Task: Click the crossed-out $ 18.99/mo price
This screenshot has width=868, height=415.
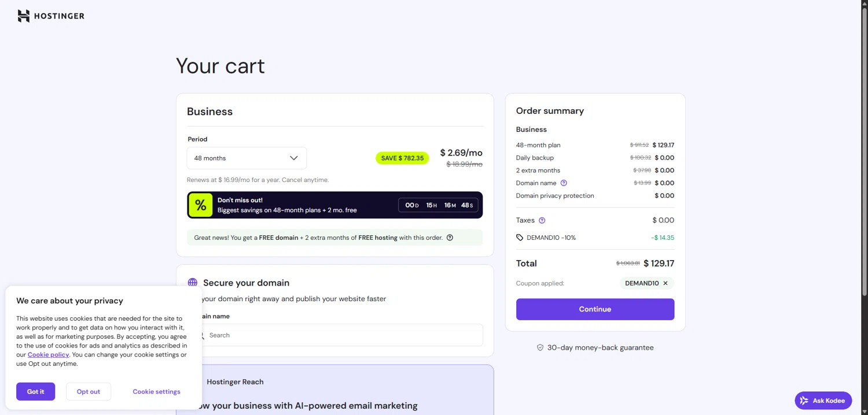Action: tap(464, 164)
